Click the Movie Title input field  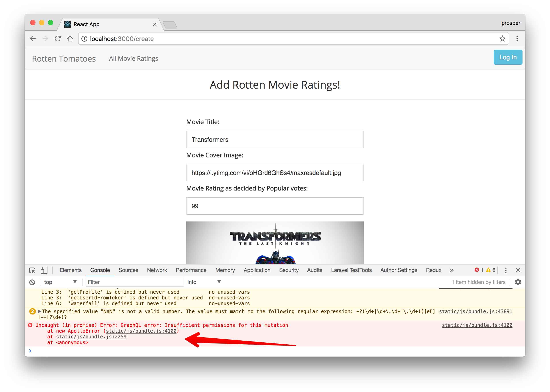[x=275, y=140]
